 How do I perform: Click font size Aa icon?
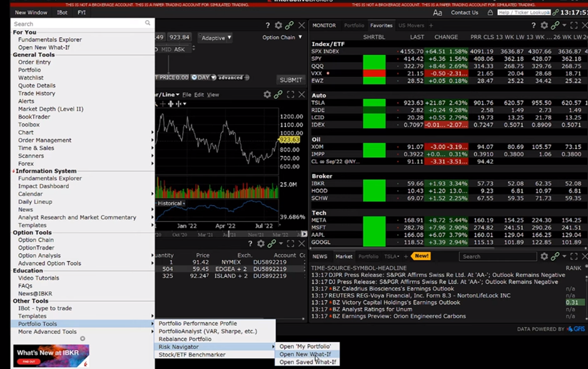(437, 13)
